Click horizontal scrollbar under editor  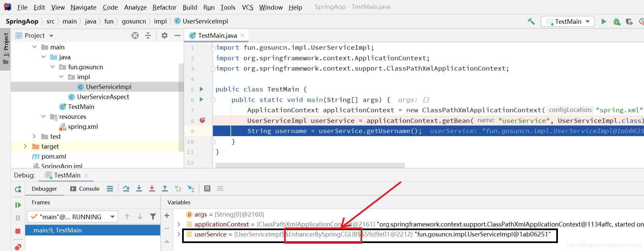(310, 165)
